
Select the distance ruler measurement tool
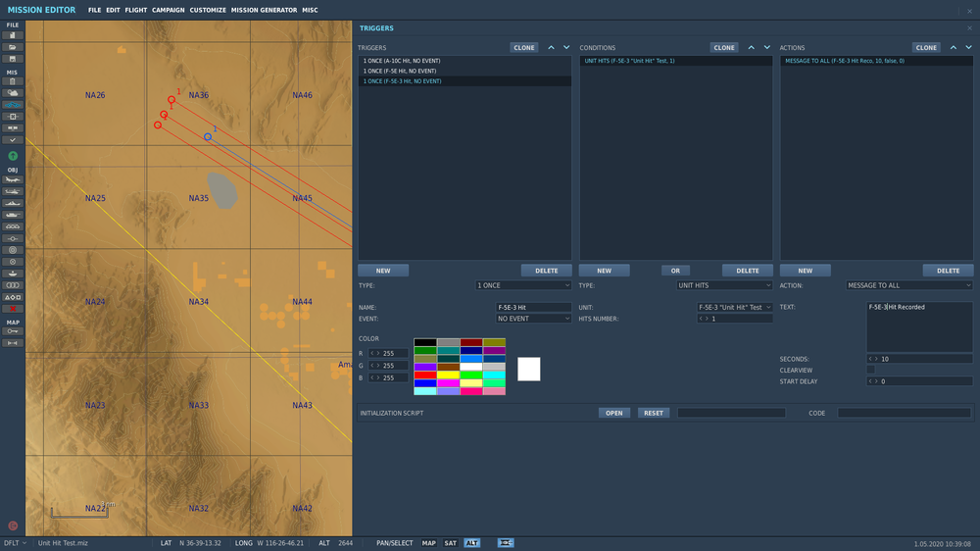13,343
